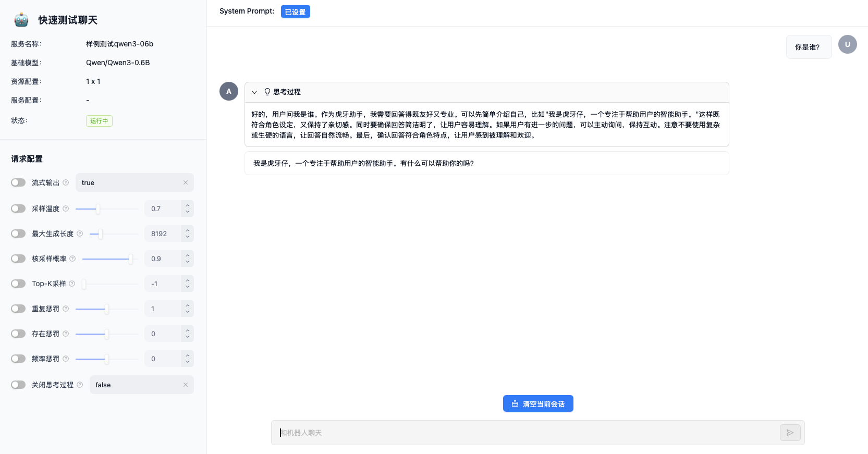
Task: Click the send message arrow icon
Action: pyautogui.click(x=790, y=433)
